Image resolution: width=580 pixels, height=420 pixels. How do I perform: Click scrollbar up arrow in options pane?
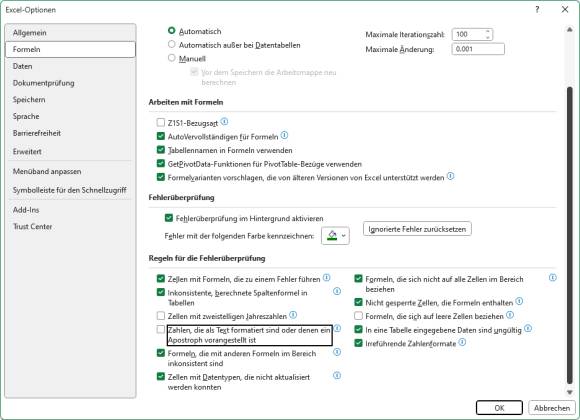tap(570, 30)
